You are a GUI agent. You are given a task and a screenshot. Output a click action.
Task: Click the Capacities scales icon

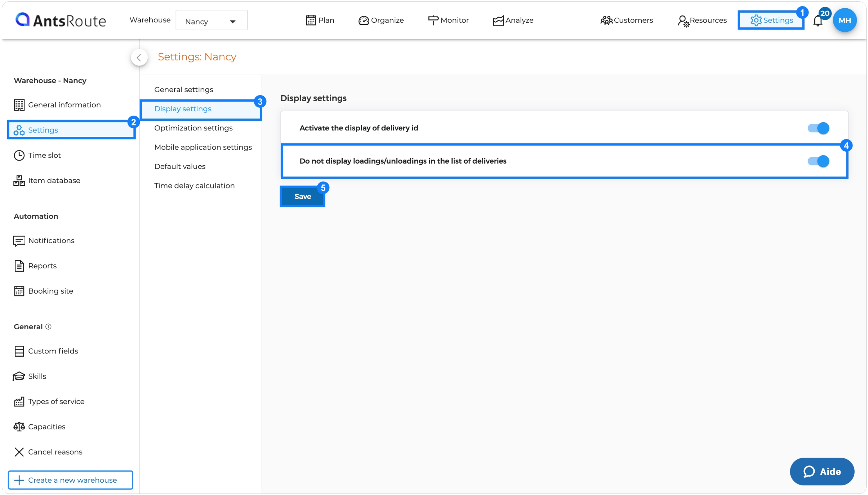pos(19,427)
